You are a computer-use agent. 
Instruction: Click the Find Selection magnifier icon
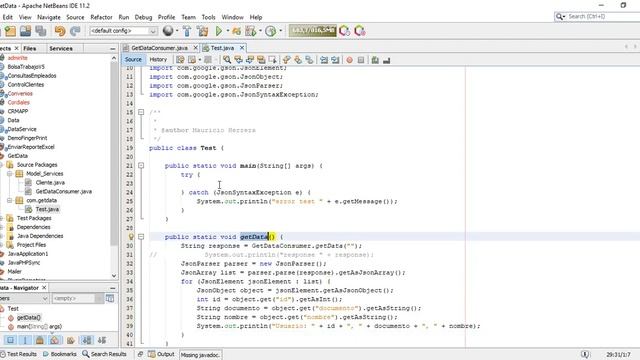(227, 60)
